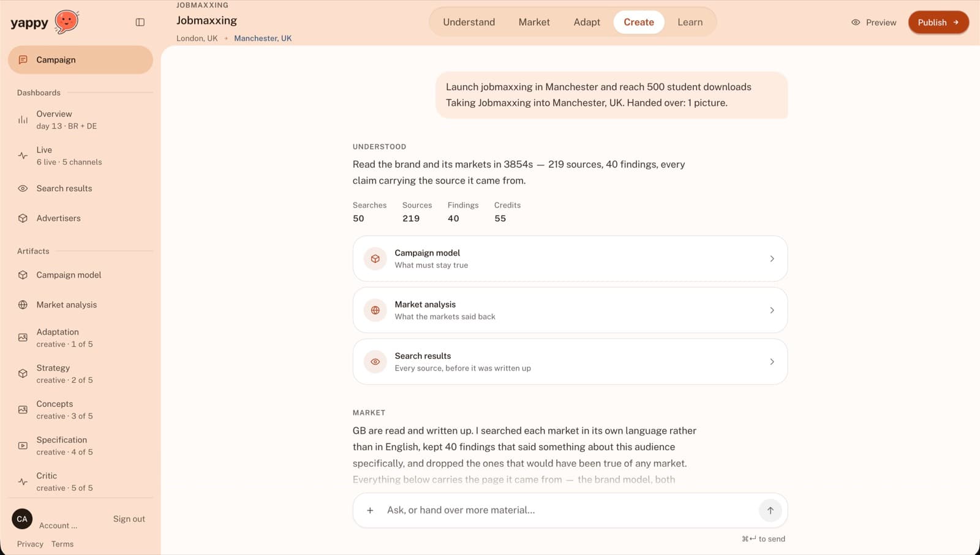Screen dimensions: 980x555
Task: Click the eye icon beside sidebar Search results
Action: [x=23, y=188]
